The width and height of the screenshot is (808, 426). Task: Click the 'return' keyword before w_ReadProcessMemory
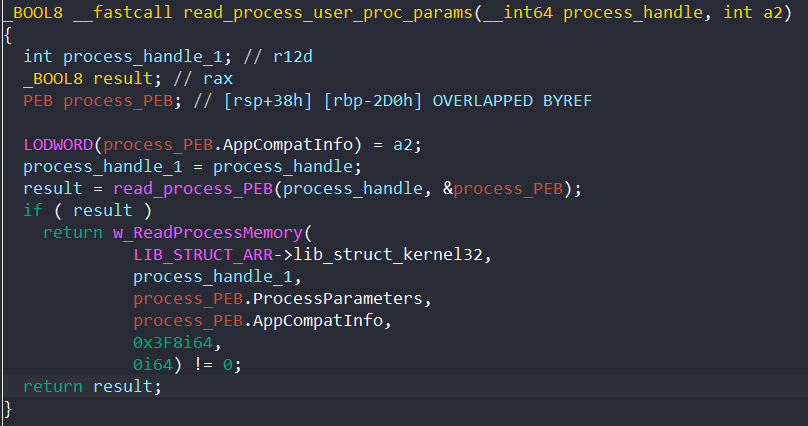[73, 233]
